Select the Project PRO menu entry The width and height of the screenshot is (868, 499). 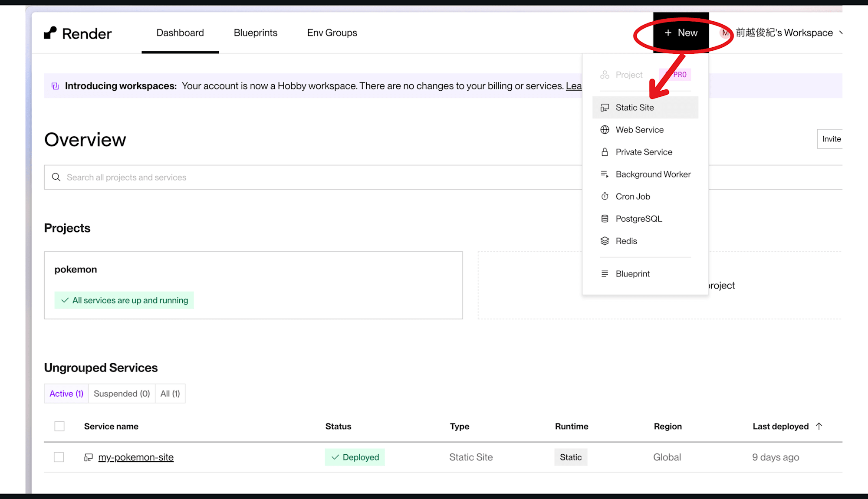tap(645, 75)
